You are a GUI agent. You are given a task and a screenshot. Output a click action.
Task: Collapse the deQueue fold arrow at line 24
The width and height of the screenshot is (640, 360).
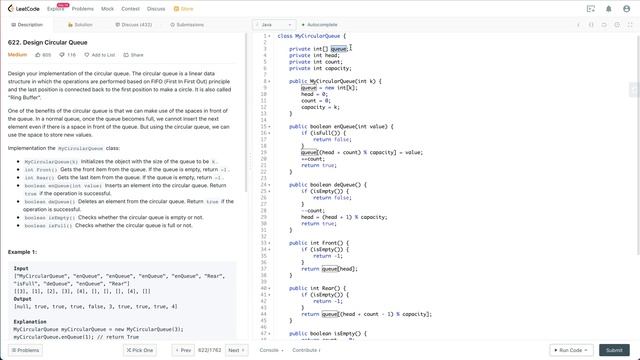pos(269,185)
